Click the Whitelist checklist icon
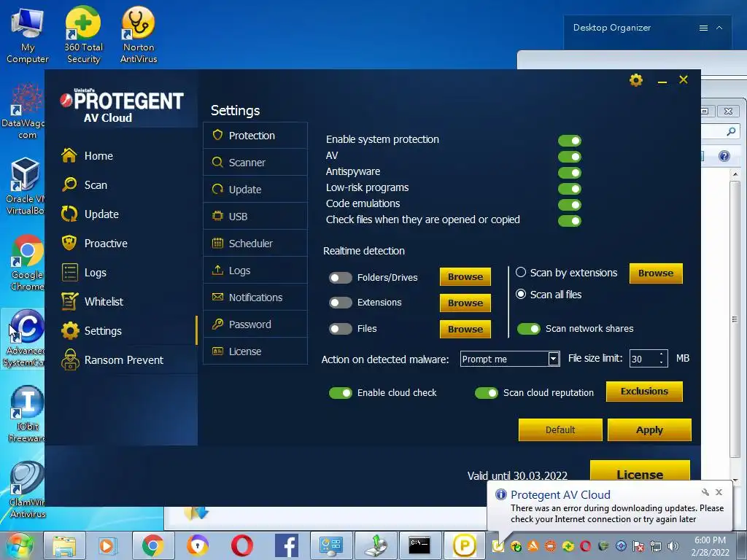This screenshot has width=747, height=560. 69,301
